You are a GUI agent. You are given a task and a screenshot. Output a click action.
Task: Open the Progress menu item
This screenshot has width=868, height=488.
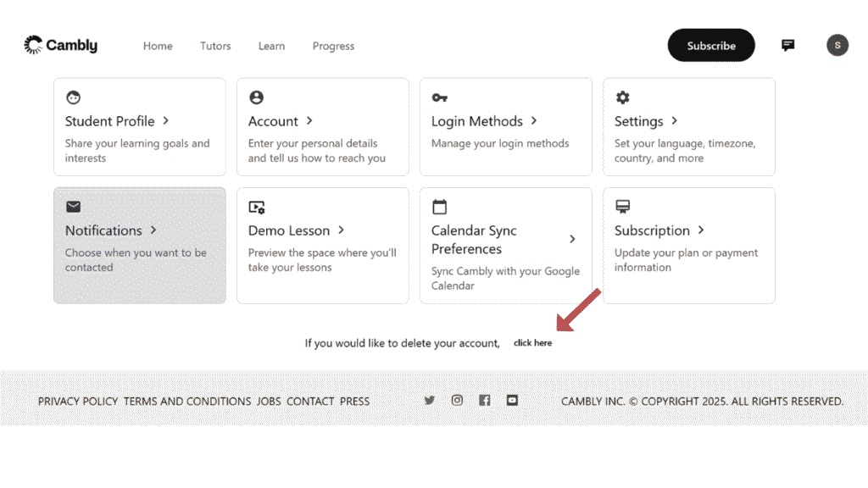pos(333,46)
